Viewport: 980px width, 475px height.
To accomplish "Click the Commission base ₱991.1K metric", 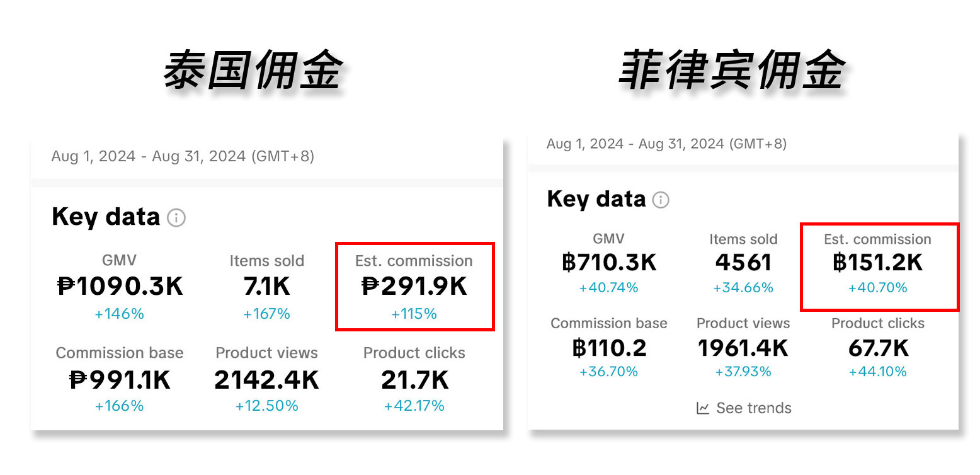I will (120, 379).
